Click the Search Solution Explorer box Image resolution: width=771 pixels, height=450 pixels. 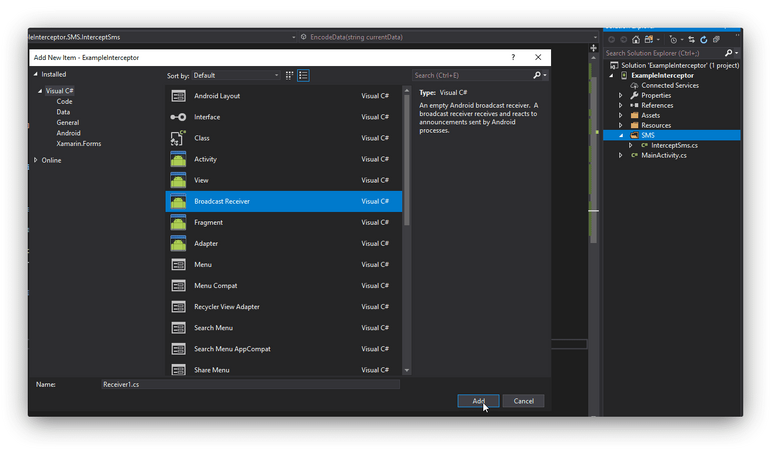[664, 53]
